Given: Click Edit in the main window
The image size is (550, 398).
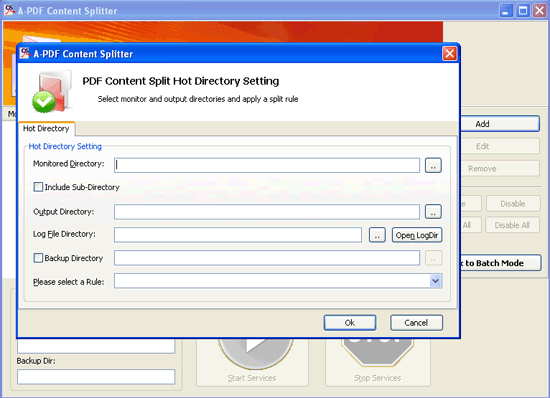Looking at the screenshot, I should [x=499, y=146].
